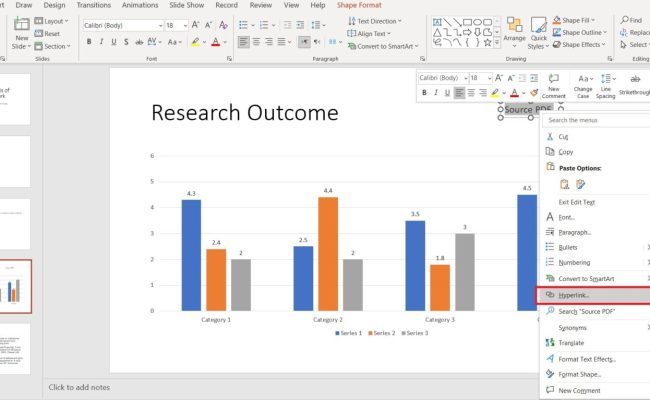Image resolution: width=650 pixels, height=400 pixels.
Task: Click New Comment in the mini toolbar
Action: coord(553,86)
